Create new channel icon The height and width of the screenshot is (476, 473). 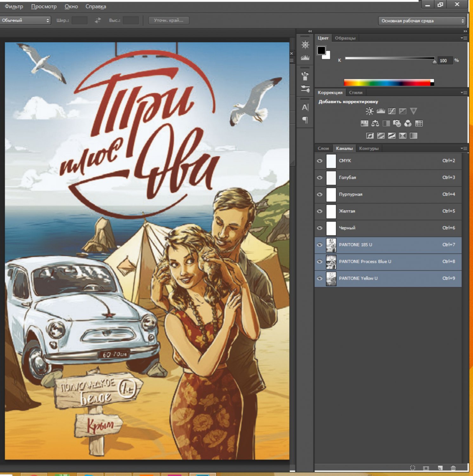coord(440,468)
